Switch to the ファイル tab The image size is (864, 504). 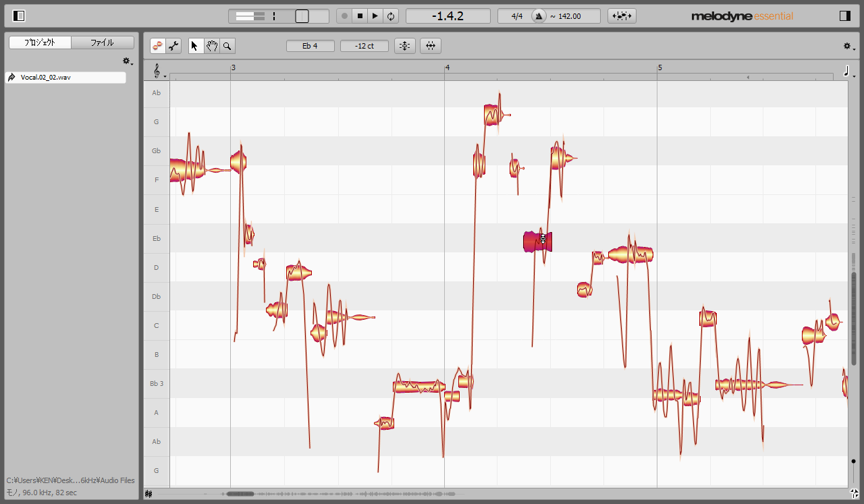103,43
